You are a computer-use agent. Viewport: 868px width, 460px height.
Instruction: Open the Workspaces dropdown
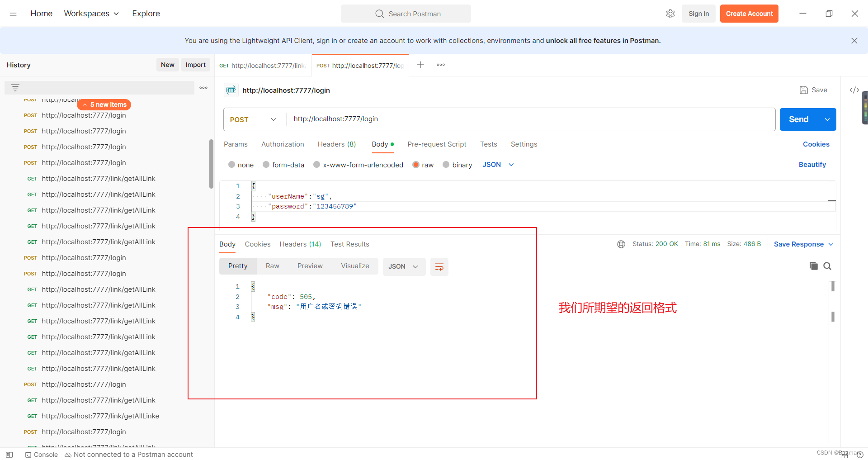[x=91, y=14]
